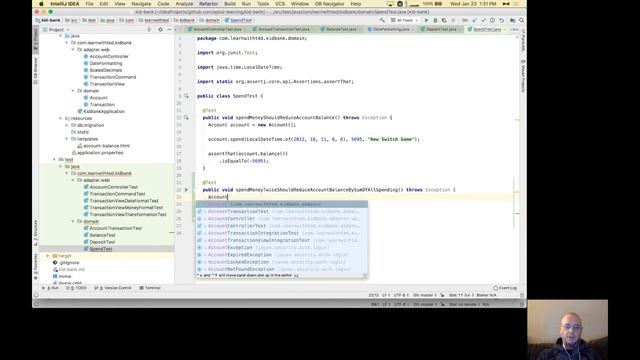This screenshot has height=360, width=640.
Task: Collapse the templates folder
Action: point(67,139)
